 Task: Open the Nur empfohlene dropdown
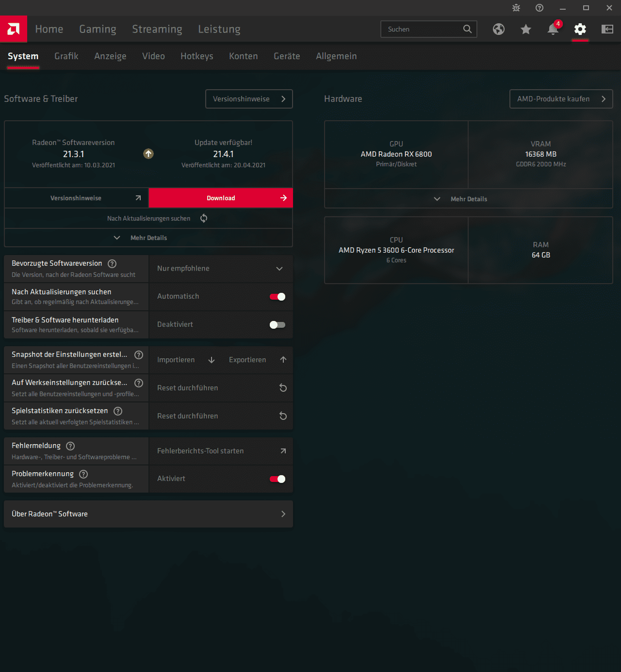221,269
